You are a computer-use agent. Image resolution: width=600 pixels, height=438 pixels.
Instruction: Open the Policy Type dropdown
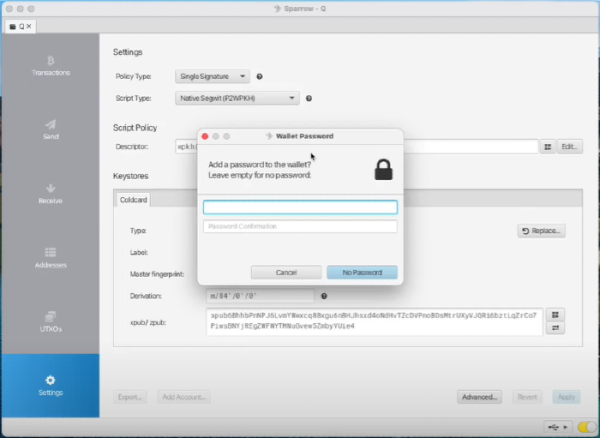tap(212, 76)
